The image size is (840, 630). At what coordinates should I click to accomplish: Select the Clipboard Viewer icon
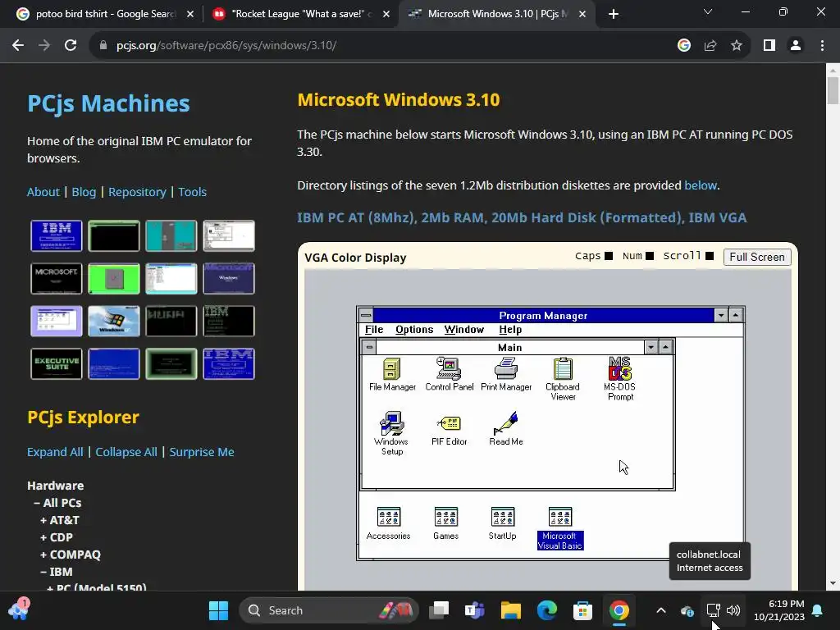tap(563, 379)
